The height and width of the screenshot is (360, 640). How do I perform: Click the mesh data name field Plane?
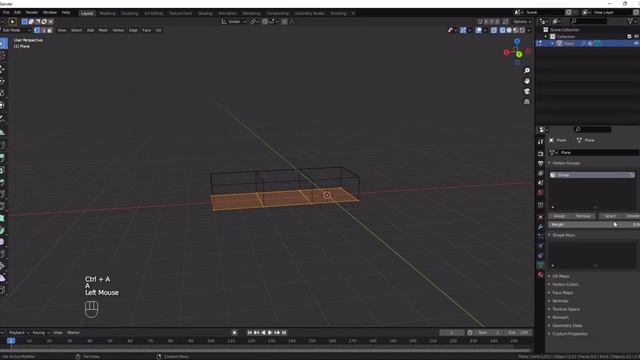pos(599,153)
